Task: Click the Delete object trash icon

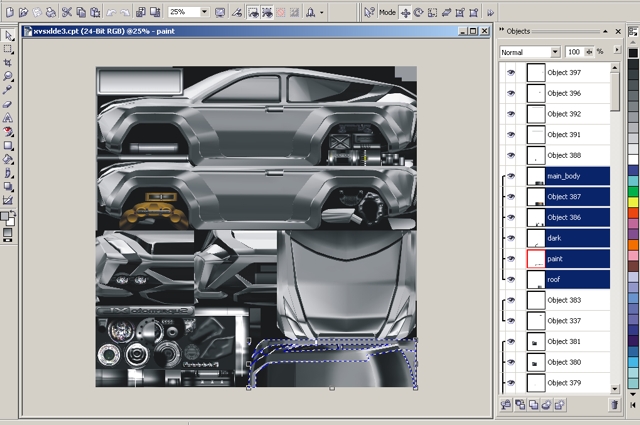Action: [x=614, y=404]
